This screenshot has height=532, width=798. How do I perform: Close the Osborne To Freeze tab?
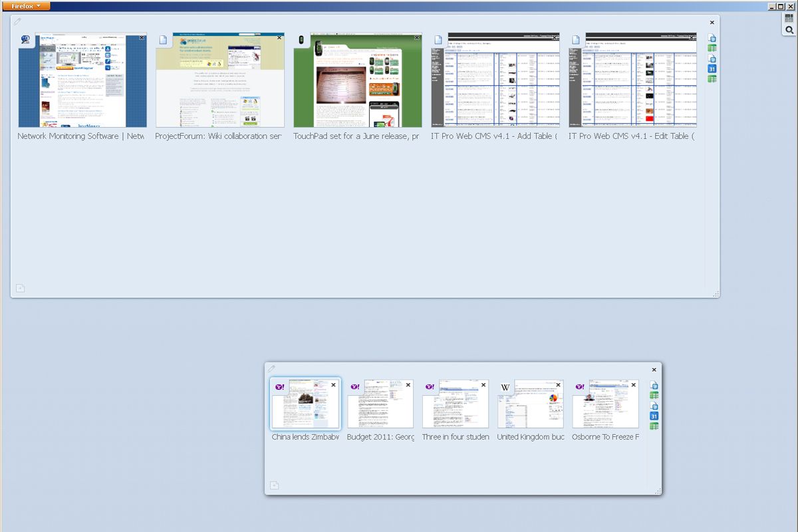click(x=634, y=385)
